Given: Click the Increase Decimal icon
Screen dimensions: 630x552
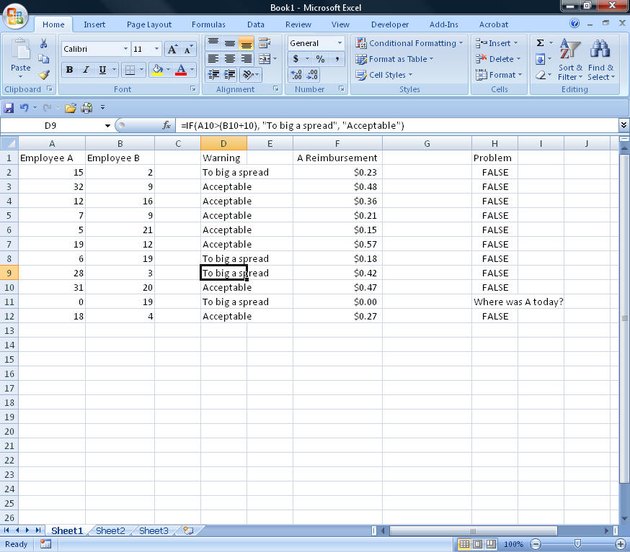Looking at the screenshot, I should [x=297, y=75].
